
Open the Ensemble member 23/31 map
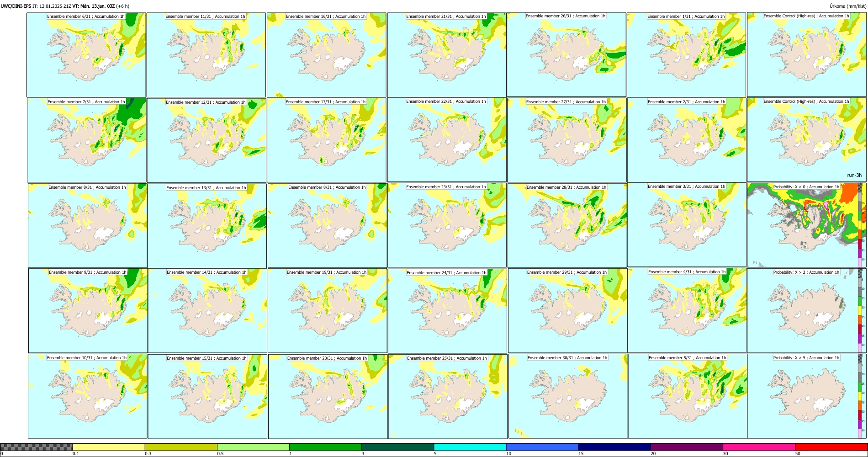pyautogui.click(x=447, y=225)
